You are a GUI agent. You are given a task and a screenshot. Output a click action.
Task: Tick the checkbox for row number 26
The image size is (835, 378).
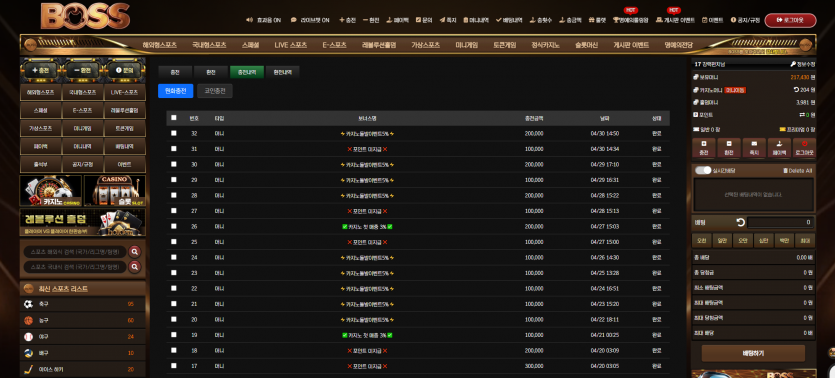pos(174,226)
